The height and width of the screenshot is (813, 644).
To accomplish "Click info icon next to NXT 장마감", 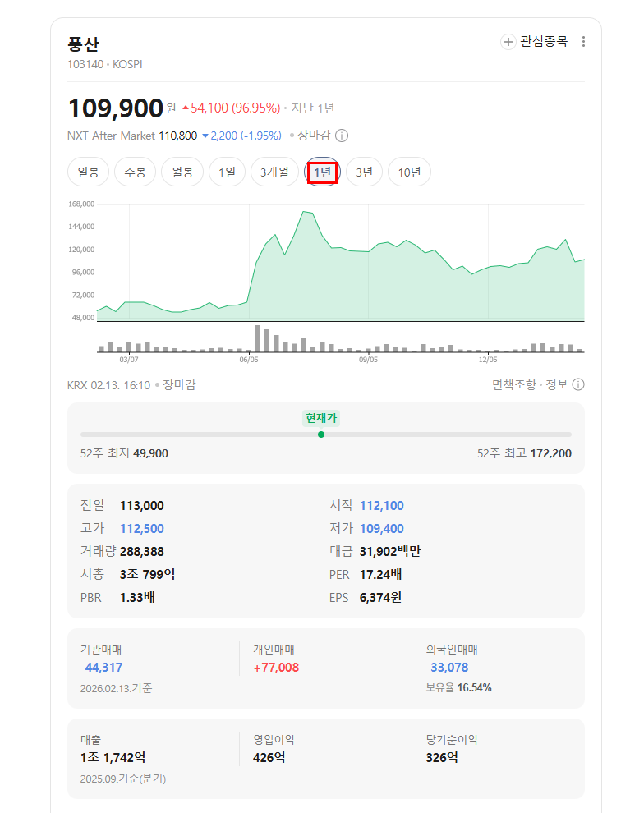I will coord(342,135).
